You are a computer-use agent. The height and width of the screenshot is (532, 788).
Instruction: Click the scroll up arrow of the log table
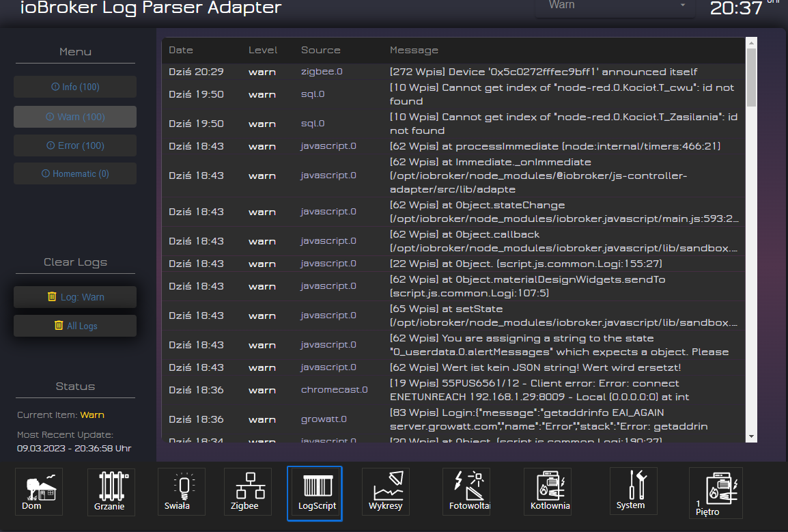click(751, 43)
